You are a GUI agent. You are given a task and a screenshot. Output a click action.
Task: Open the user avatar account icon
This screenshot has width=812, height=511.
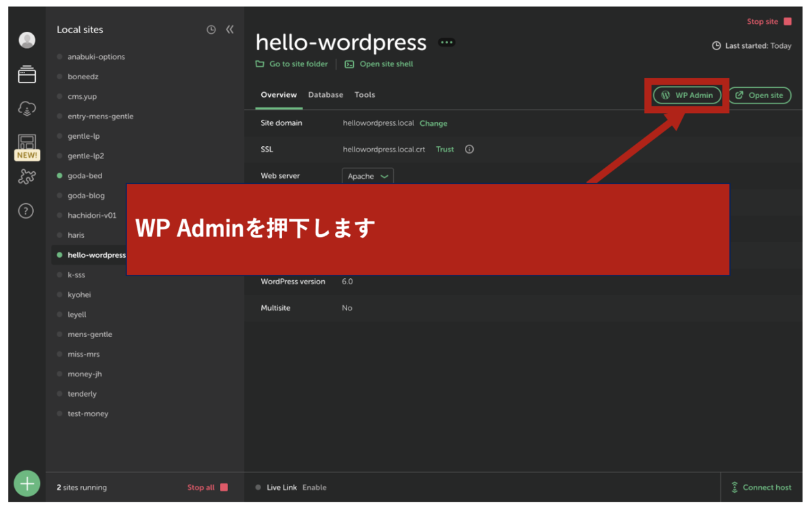pyautogui.click(x=27, y=40)
